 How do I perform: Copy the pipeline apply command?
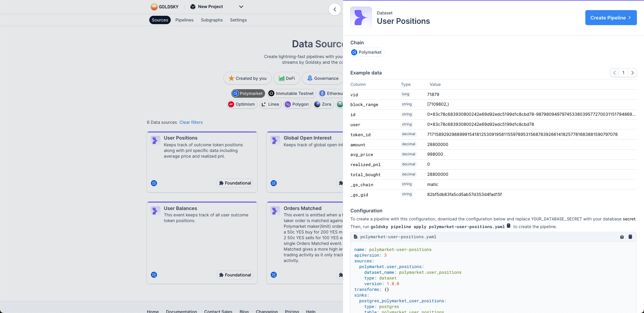tap(508, 226)
